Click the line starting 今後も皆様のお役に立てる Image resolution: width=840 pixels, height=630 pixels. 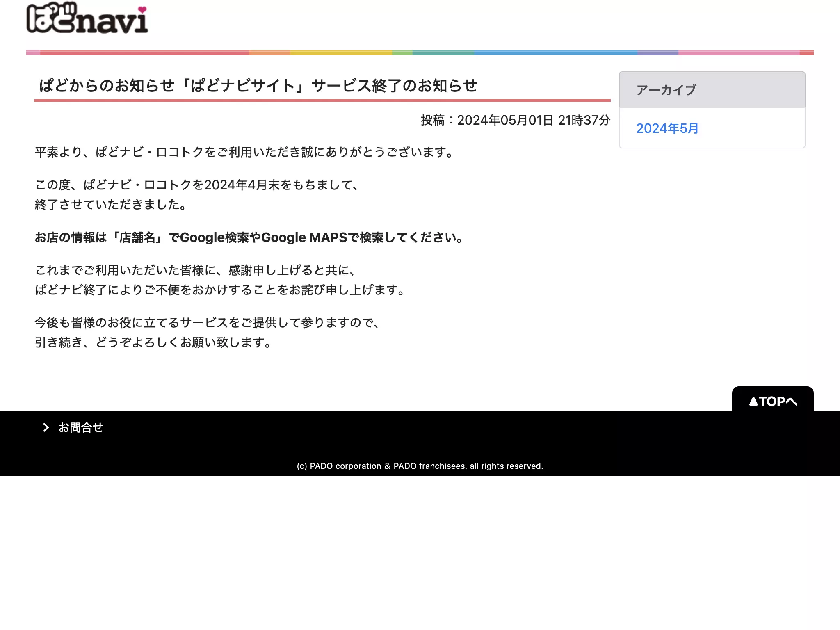tap(208, 323)
